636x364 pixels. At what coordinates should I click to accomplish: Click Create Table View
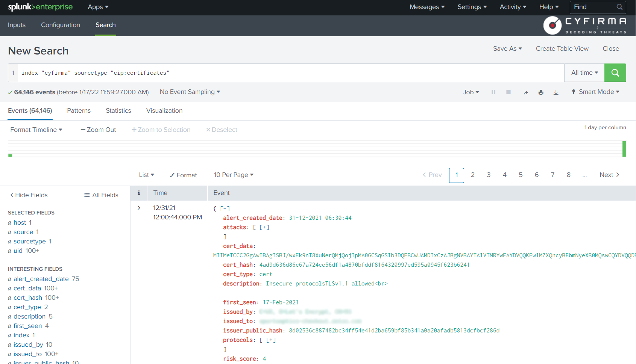[x=562, y=48]
